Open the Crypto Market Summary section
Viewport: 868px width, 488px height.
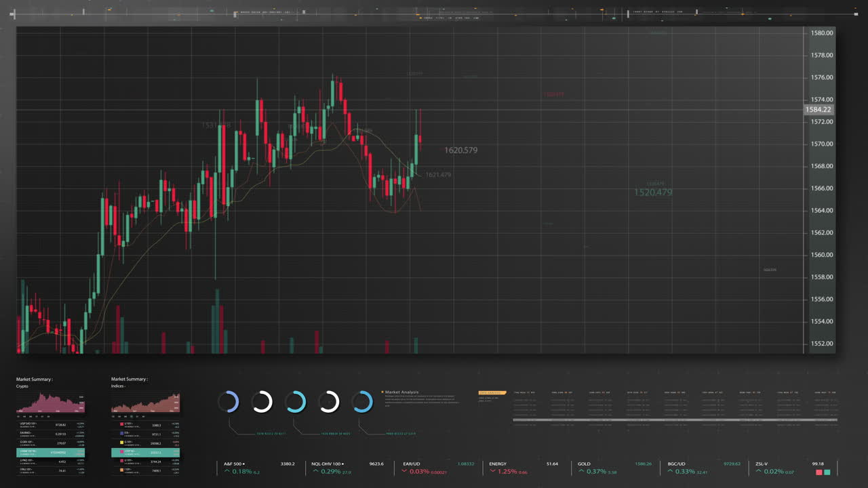tap(34, 380)
